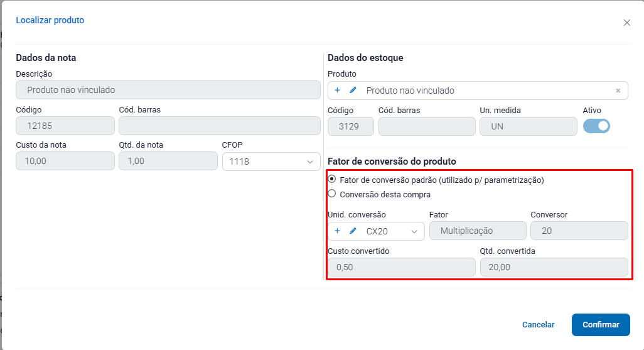Add a new unit via Unid. conversão plus icon
644x350 pixels.
337,231
